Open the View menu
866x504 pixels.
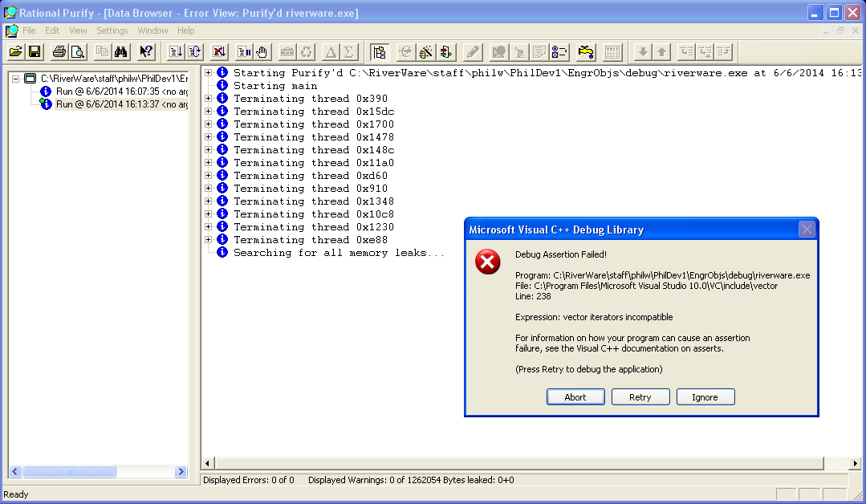[x=78, y=30]
